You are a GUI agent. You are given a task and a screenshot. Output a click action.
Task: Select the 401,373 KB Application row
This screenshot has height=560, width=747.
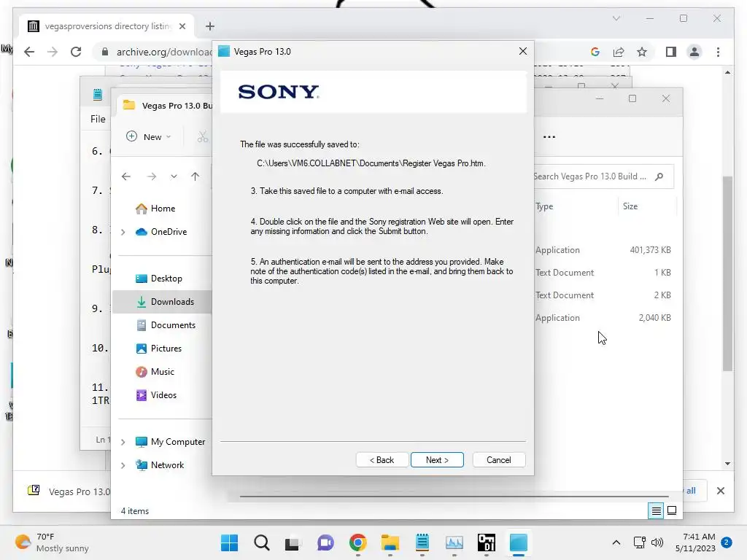pyautogui.click(x=604, y=250)
